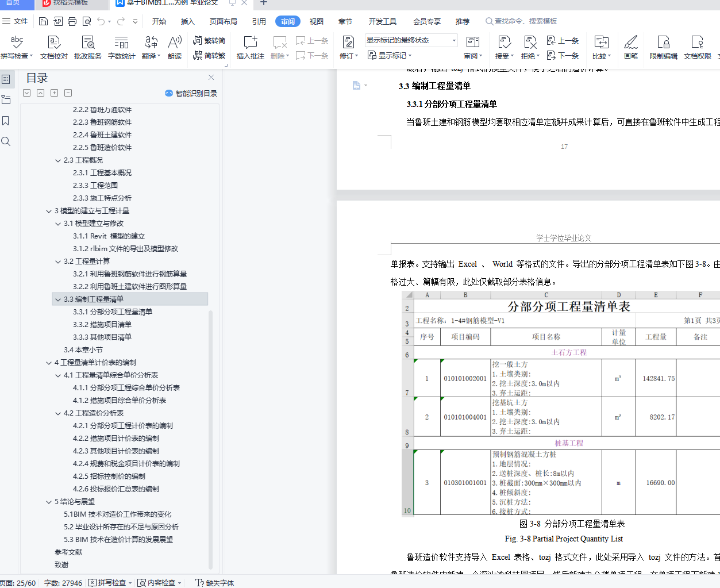The height and width of the screenshot is (588, 720).
Task: Open 文档权限 document permissions
Action: pyautogui.click(x=698, y=47)
